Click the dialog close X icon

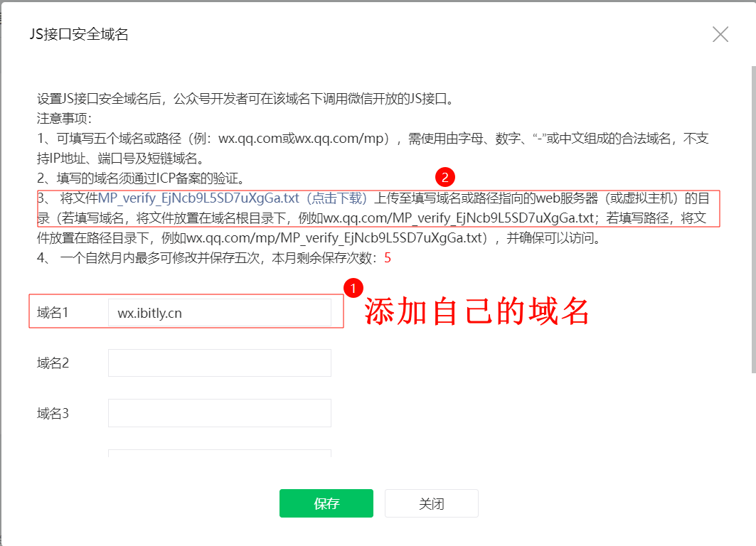[720, 33]
